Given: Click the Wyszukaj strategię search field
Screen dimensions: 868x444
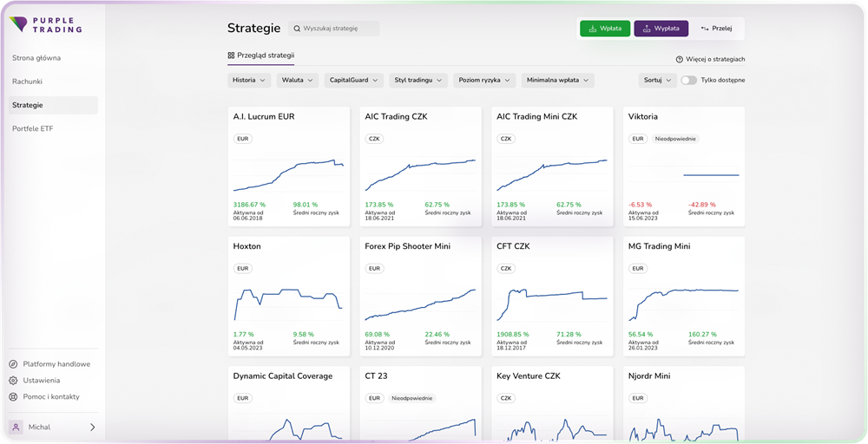Looking at the screenshot, I should pos(334,29).
